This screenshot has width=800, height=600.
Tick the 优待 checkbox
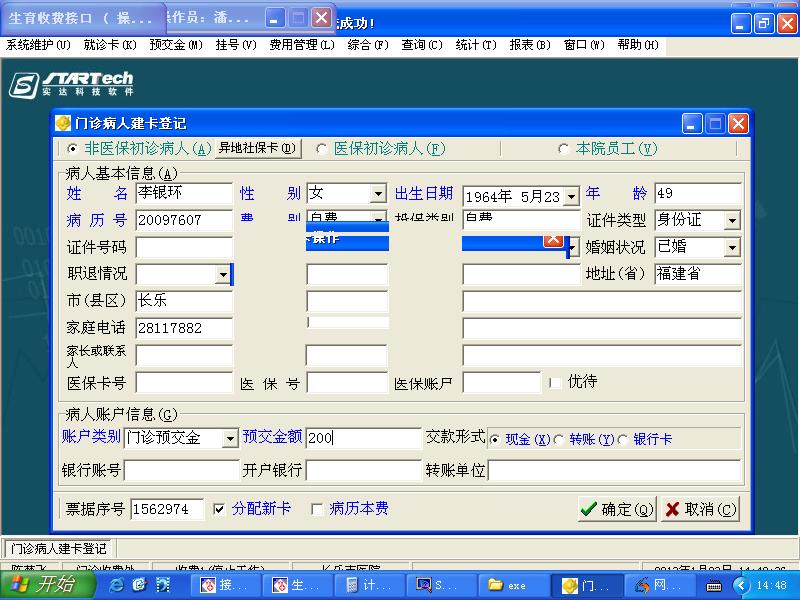tap(555, 382)
